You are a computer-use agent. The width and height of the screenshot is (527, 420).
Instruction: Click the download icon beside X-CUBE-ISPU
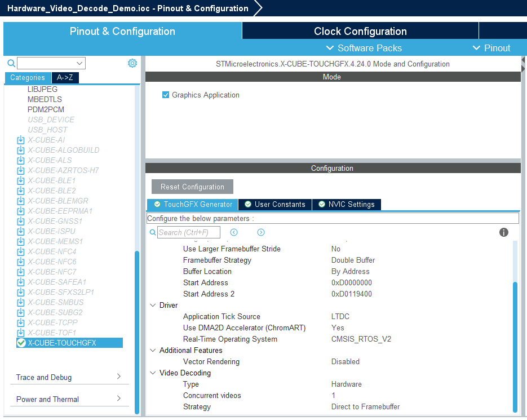21,231
